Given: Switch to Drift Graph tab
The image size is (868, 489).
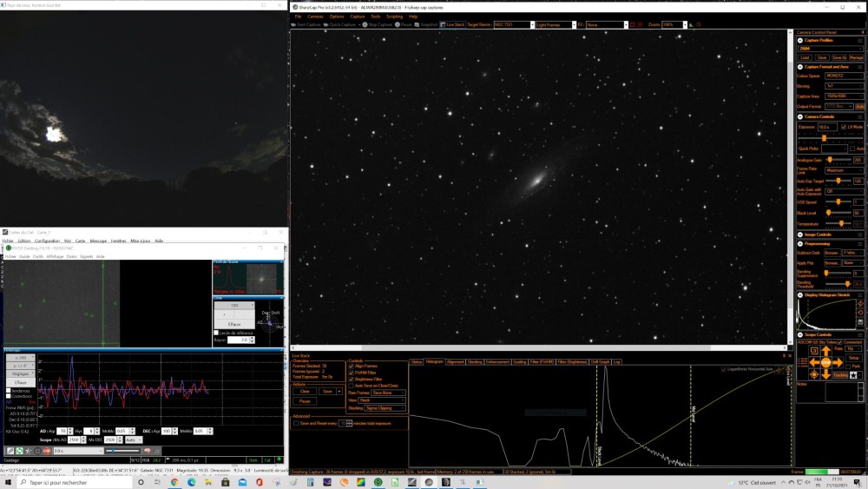Looking at the screenshot, I should pos(601,361).
